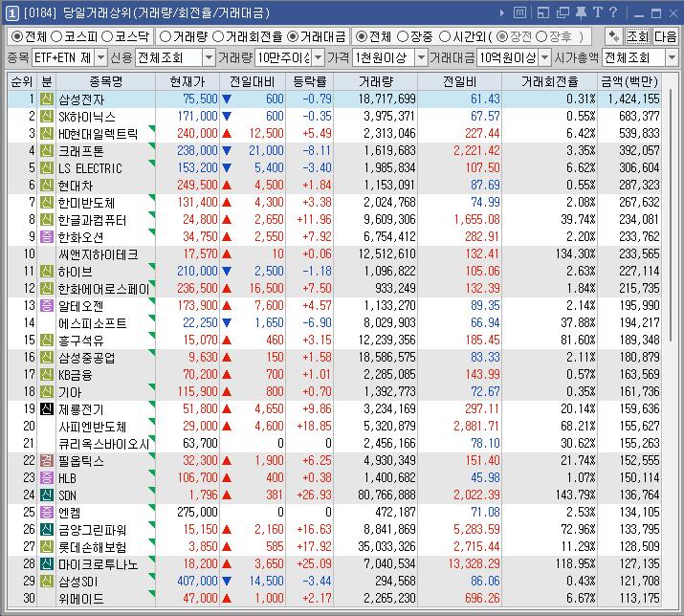Click the 'm' memo icon in title bar
This screenshot has height=616, width=684.
[x=519, y=12]
